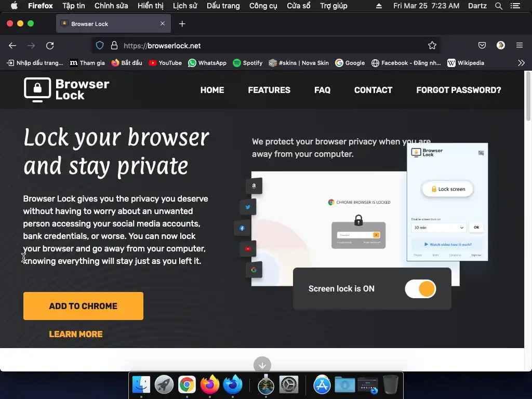Close the Browser Lock tab

pos(163,23)
